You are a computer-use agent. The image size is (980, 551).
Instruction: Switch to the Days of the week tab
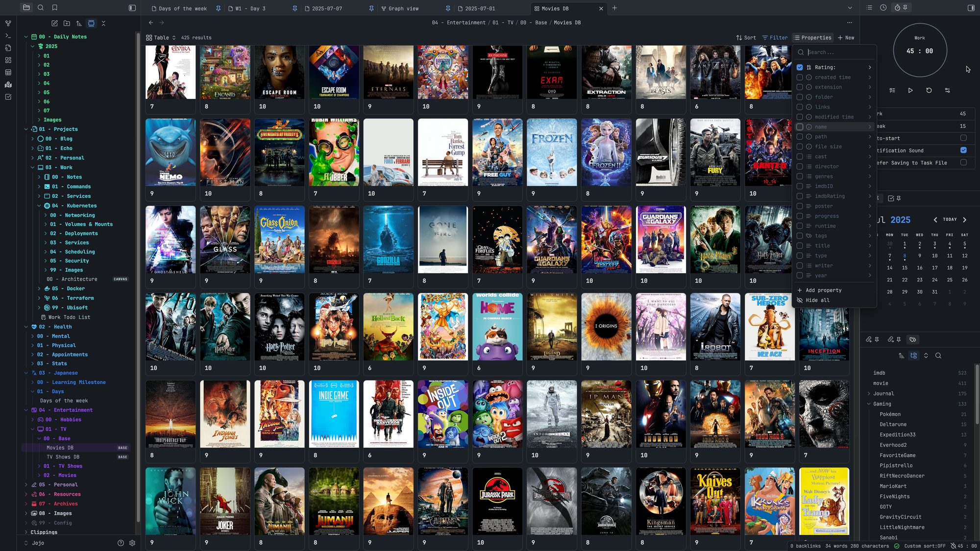point(183,8)
